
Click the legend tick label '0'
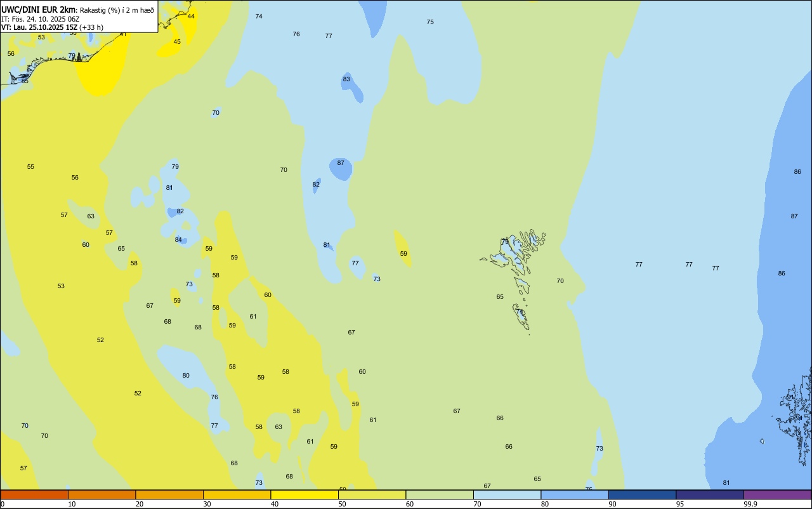tap(3, 504)
